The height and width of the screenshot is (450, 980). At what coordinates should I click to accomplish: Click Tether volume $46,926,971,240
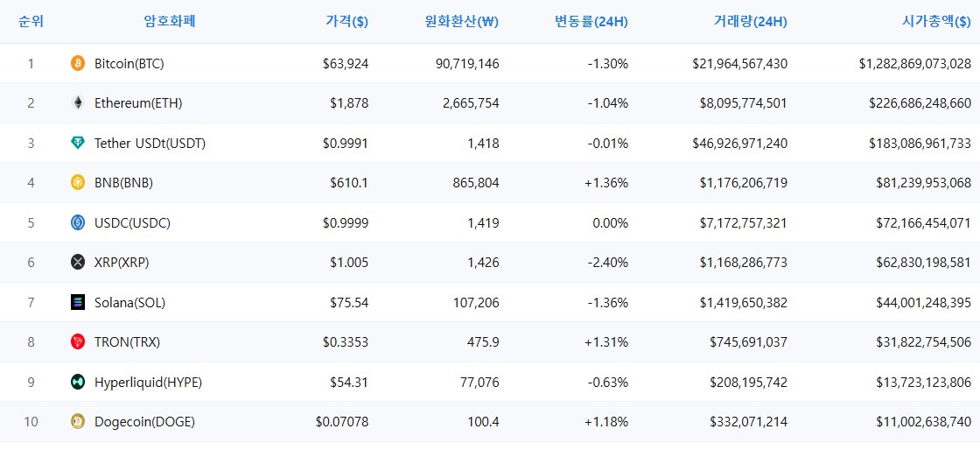pos(740,143)
